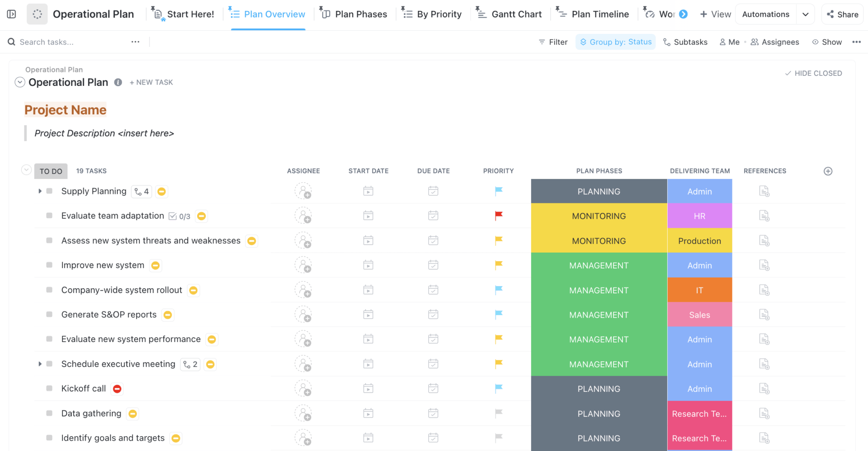The width and height of the screenshot is (868, 451).
Task: Open references icon for Kickoff call
Action: coord(764,389)
